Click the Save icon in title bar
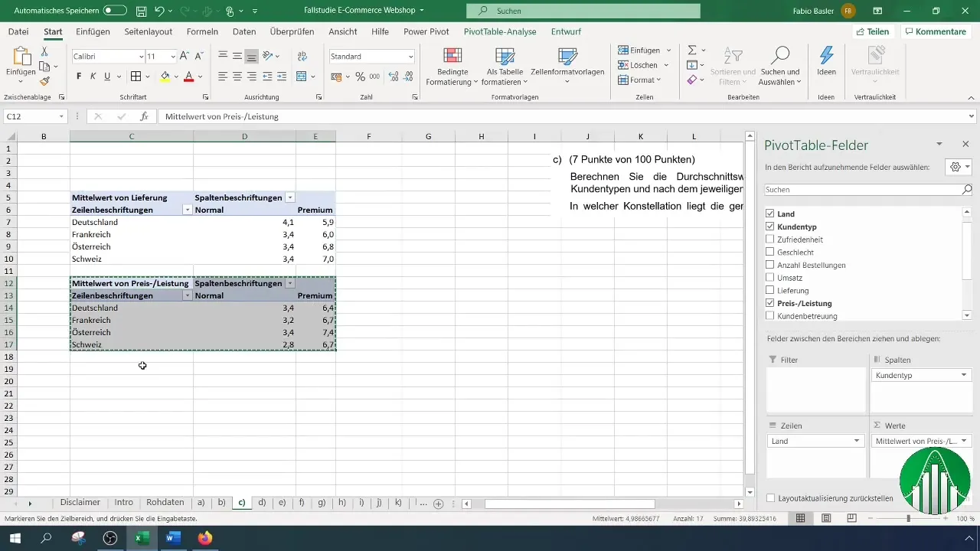Image resolution: width=980 pixels, height=551 pixels. (x=141, y=11)
